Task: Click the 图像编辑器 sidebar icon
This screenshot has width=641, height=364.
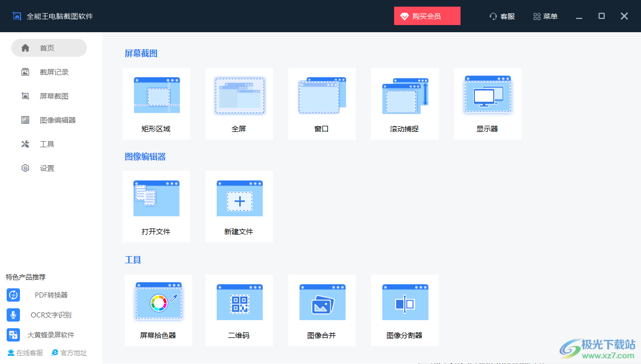Action: (25, 120)
